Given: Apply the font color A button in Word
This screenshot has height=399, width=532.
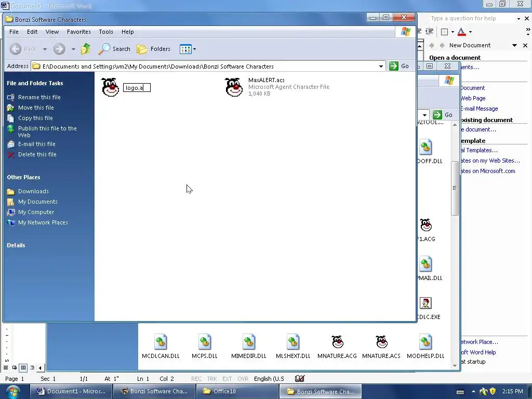Looking at the screenshot, I should [461, 32].
